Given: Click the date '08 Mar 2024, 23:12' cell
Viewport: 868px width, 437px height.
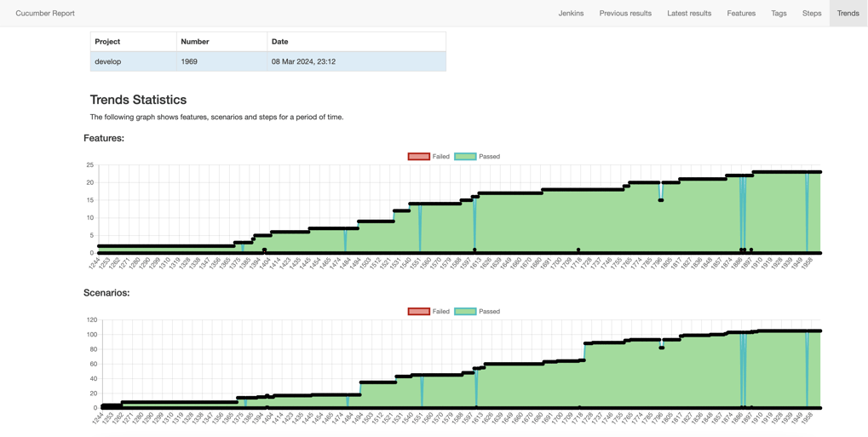Looking at the screenshot, I should pos(357,61).
